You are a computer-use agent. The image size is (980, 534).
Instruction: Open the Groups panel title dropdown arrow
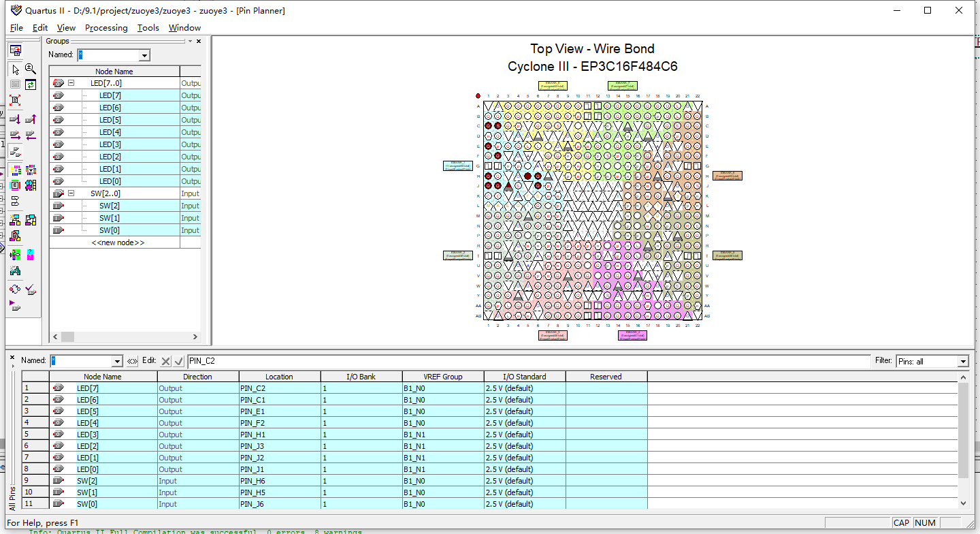click(x=190, y=42)
